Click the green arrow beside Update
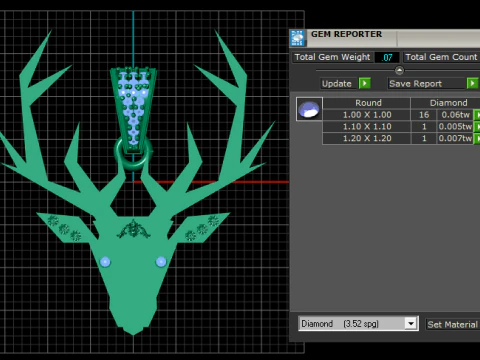Viewport: 480px width, 360px height. pos(365,83)
